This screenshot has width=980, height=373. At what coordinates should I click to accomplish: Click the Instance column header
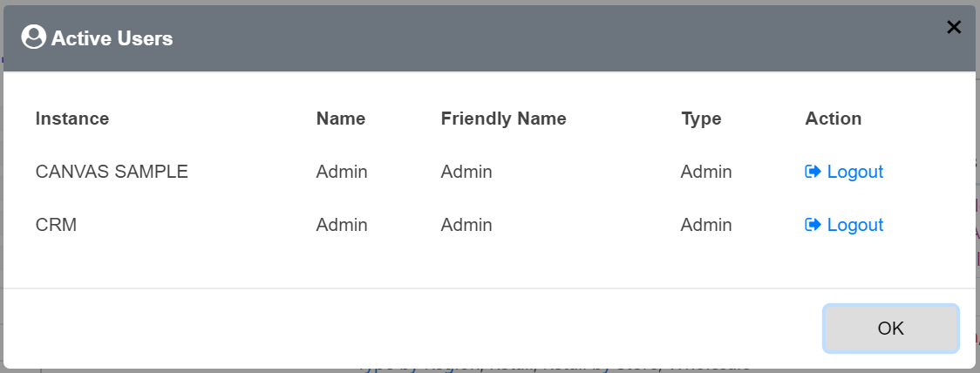[72, 119]
